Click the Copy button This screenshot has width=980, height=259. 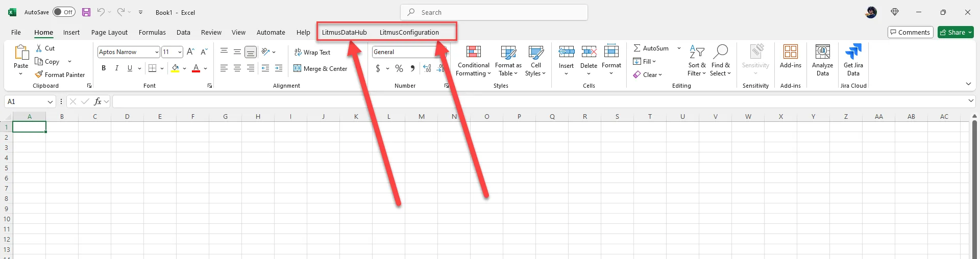click(x=47, y=62)
